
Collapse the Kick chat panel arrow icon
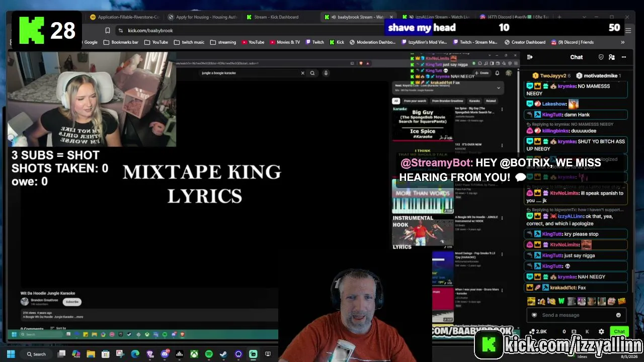pos(530,57)
